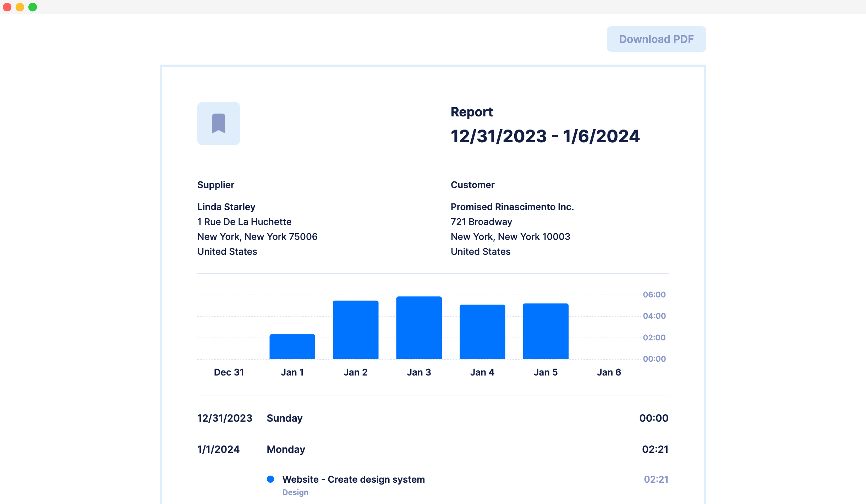
Task: Click the yellow minimize window button
Action: click(x=20, y=7)
